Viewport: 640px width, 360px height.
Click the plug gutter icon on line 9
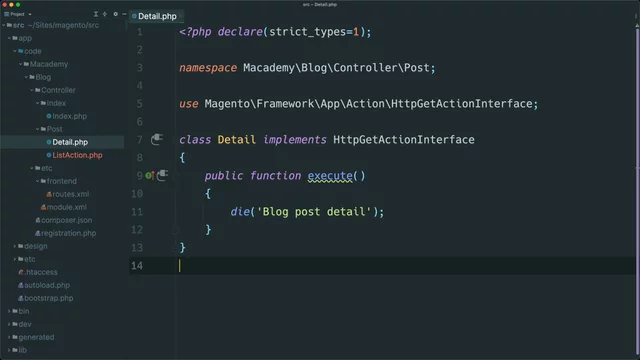162,176
